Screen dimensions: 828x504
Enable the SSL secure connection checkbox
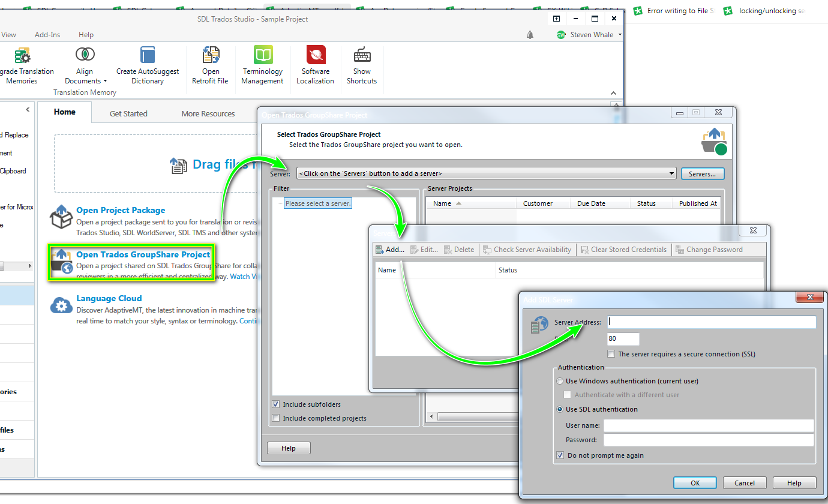pyautogui.click(x=611, y=354)
